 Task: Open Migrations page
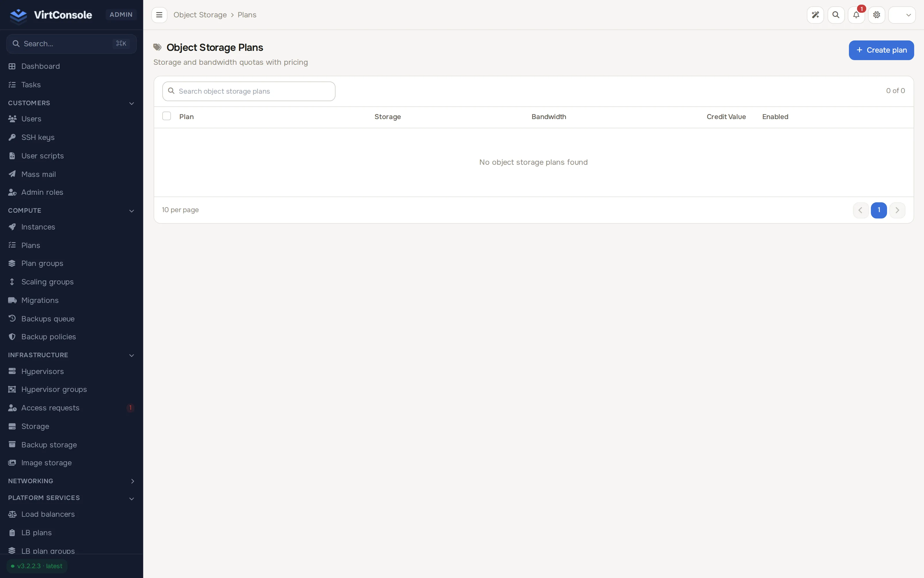[71, 300]
